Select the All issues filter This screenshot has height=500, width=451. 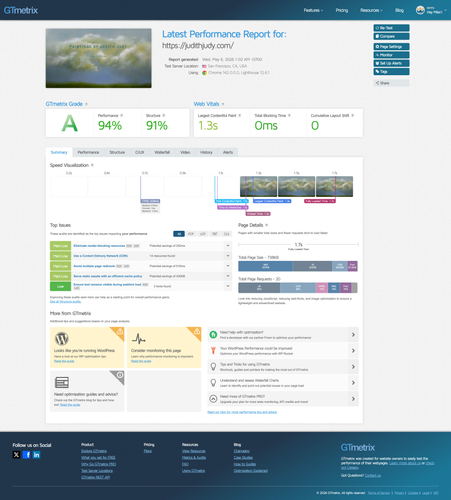pyautogui.click(x=179, y=234)
